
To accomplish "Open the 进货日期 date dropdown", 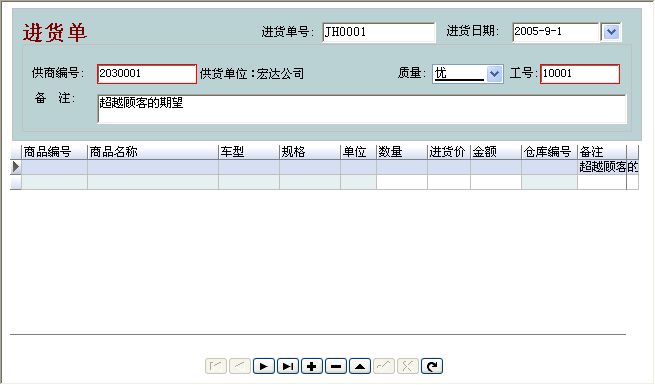I will (x=611, y=32).
